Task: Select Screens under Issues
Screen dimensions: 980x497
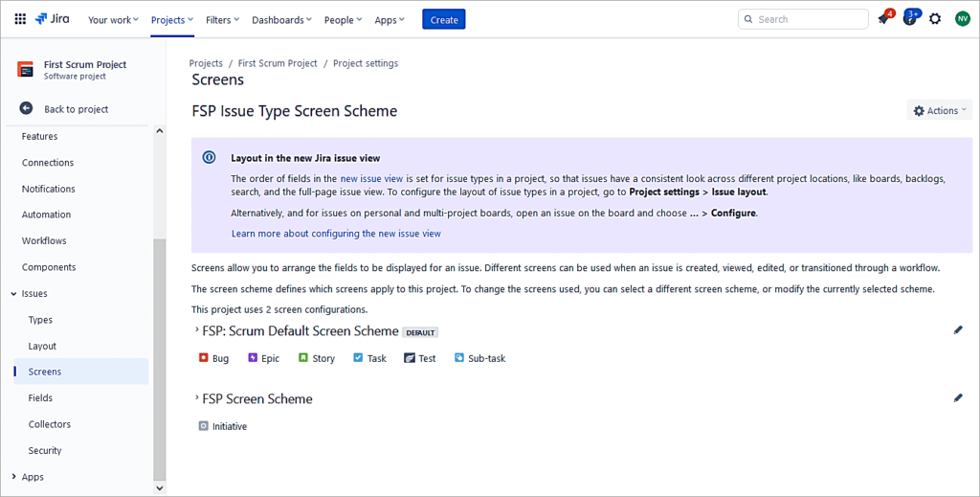Action: click(81, 372)
